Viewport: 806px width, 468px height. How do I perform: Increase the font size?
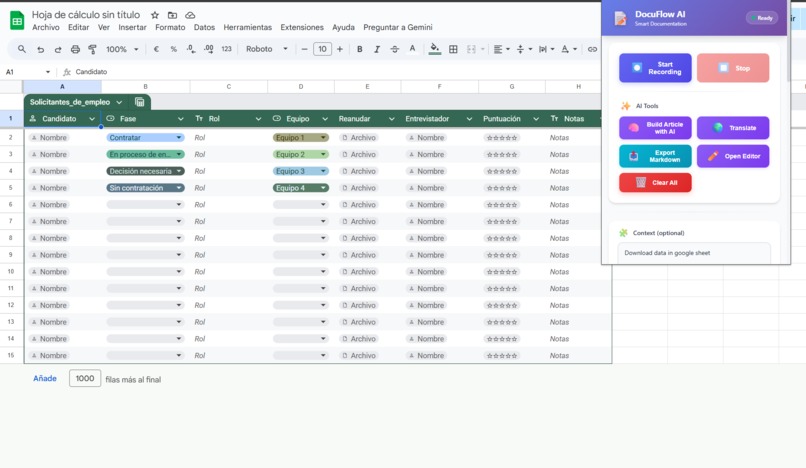340,49
